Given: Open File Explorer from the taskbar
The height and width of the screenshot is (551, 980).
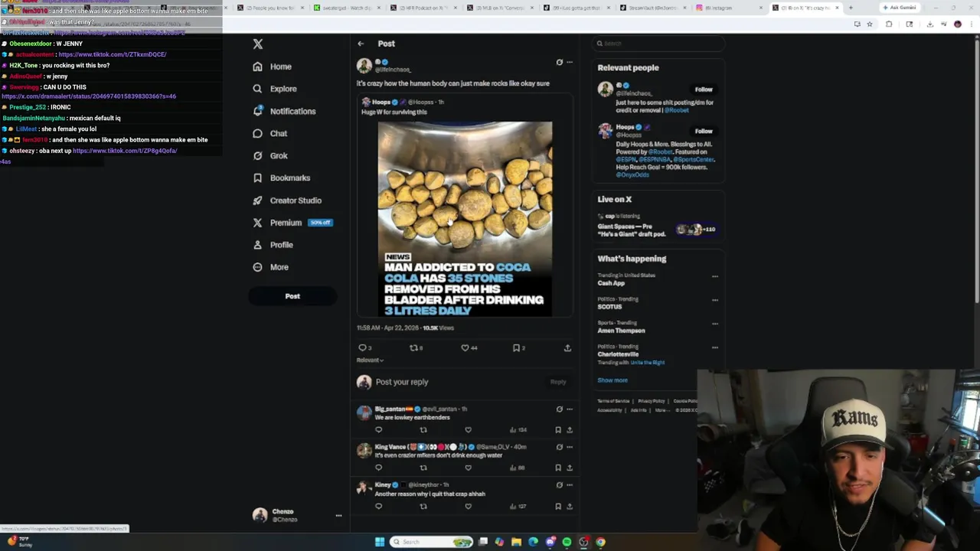Looking at the screenshot, I should (516, 542).
